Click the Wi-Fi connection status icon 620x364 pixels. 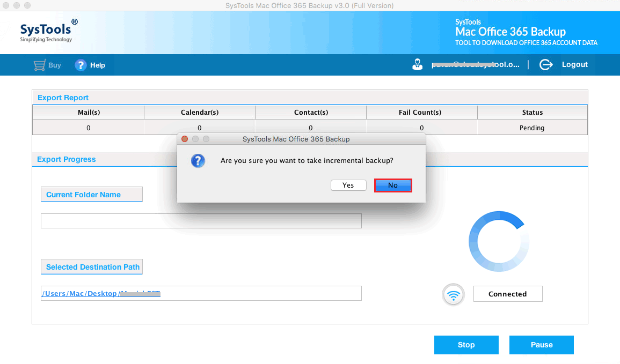[453, 294]
